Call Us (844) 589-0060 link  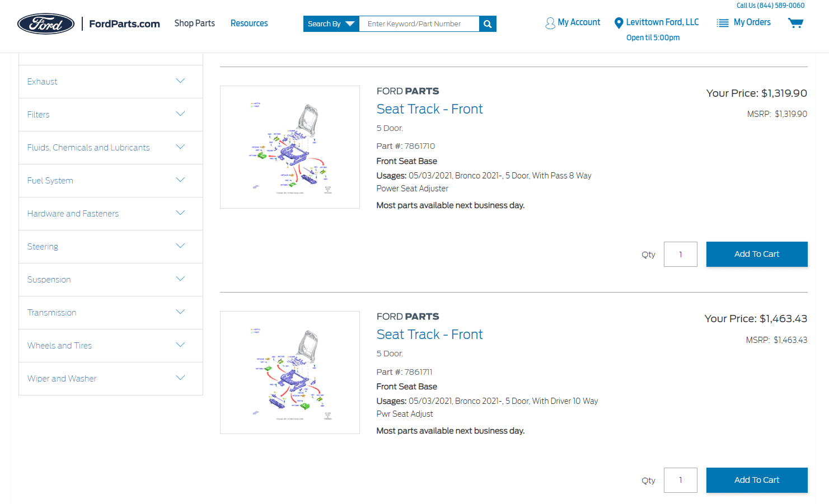770,6
